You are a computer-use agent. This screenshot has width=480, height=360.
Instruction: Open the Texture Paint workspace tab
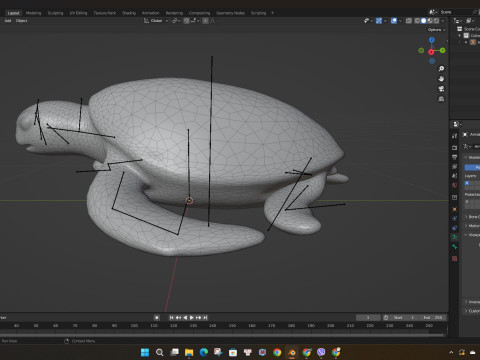[x=104, y=13]
